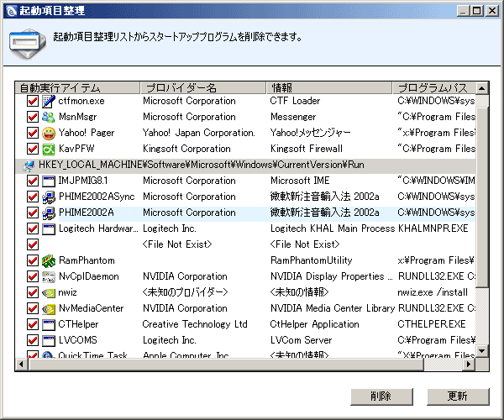Click "CTF Loader" info cell
The width and height of the screenshot is (504, 420).
coord(295,101)
